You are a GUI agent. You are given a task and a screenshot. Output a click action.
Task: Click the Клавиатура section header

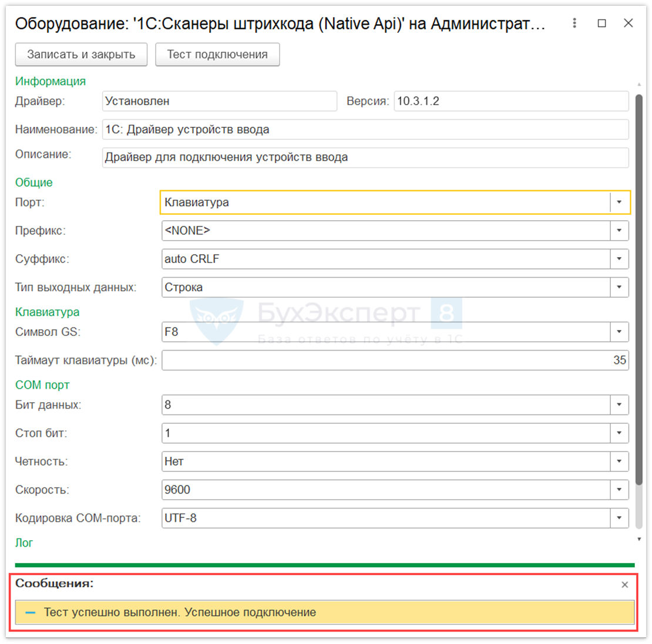(48, 312)
